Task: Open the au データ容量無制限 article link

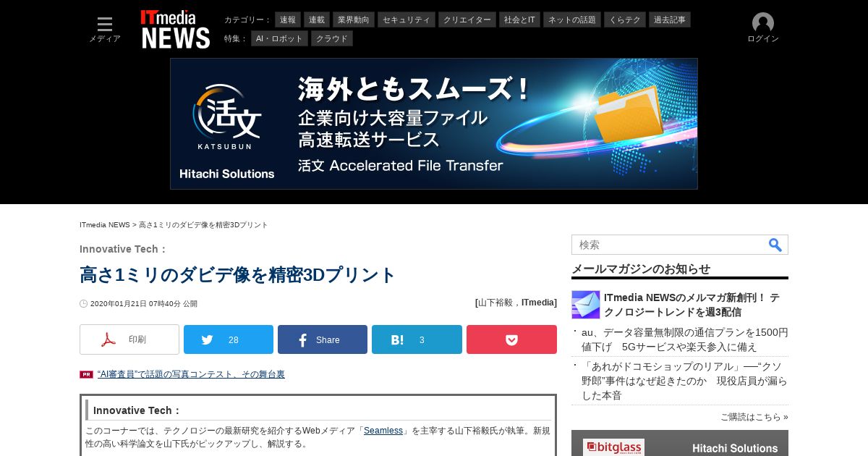Action: coord(685,339)
